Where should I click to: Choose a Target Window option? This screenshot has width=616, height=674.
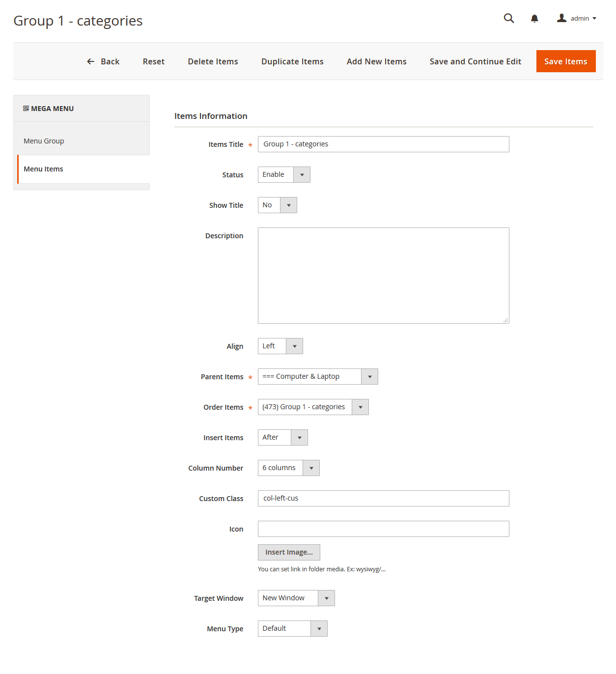click(296, 598)
